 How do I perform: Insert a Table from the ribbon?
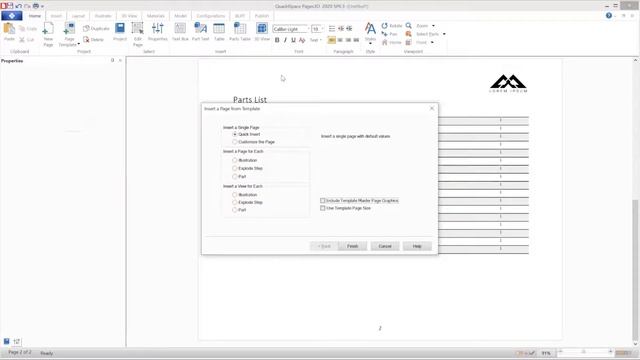pyautogui.click(x=219, y=29)
